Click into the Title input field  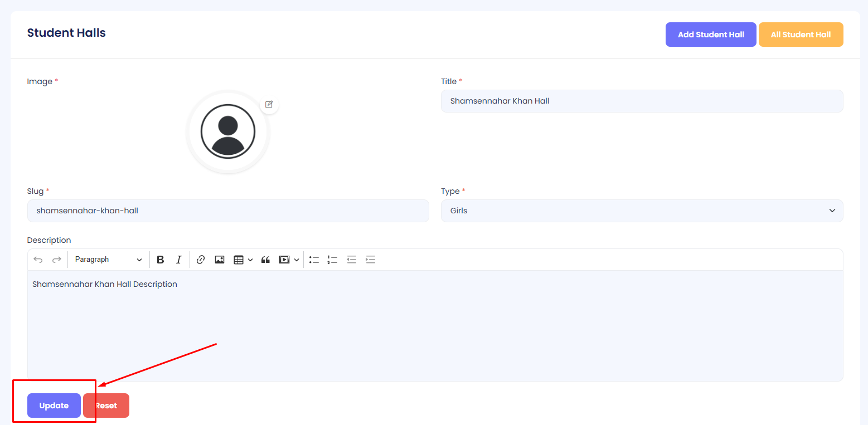(642, 101)
